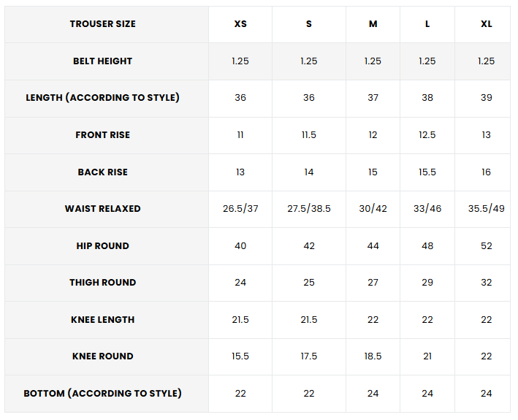The image size is (518, 420).
Task: Select the KNEE LENGTH row label
Action: coord(102,320)
